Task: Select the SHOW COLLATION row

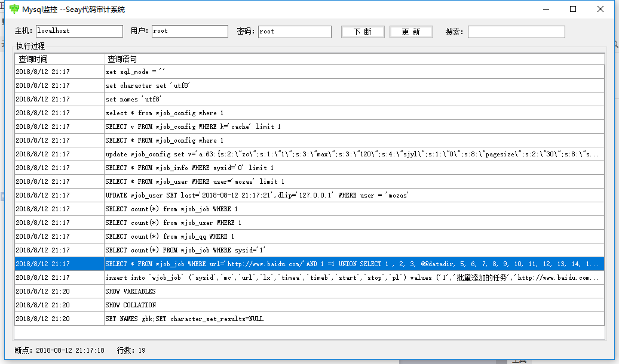Action: pos(309,306)
